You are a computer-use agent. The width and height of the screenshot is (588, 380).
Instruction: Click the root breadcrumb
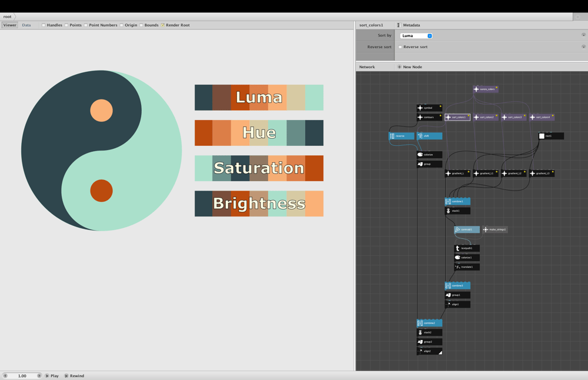click(x=8, y=16)
